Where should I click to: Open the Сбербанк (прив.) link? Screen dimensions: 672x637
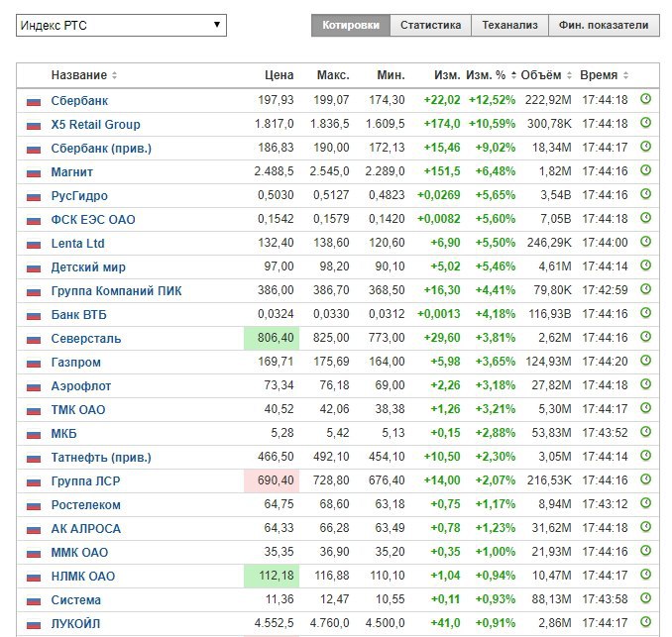coord(101,149)
